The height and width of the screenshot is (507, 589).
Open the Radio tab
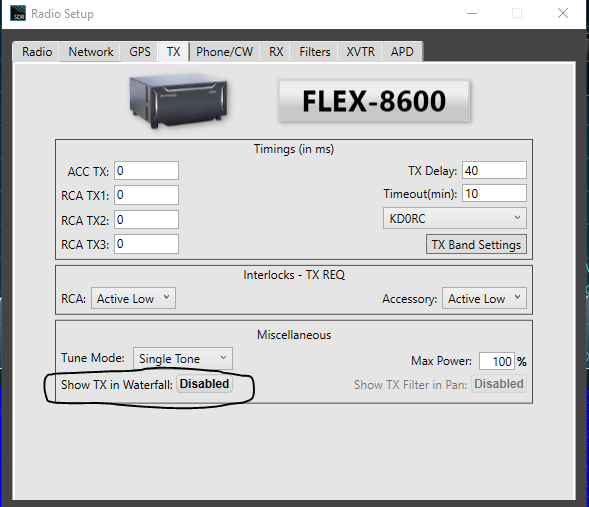pyautogui.click(x=37, y=51)
